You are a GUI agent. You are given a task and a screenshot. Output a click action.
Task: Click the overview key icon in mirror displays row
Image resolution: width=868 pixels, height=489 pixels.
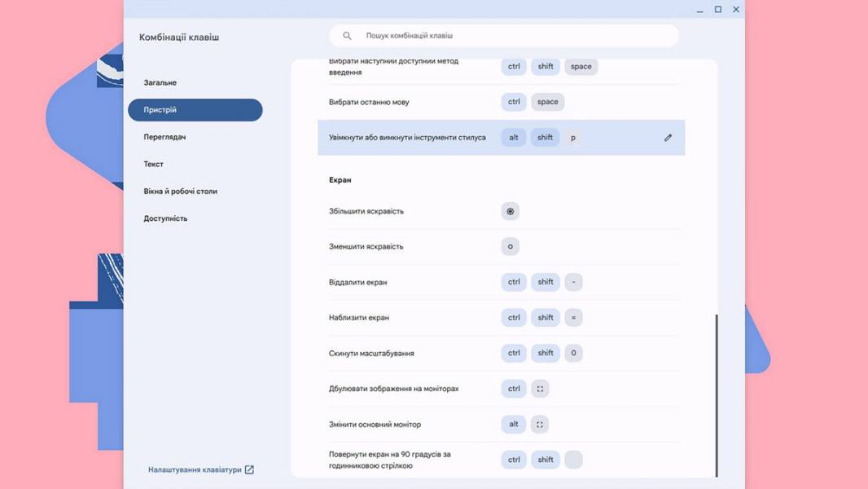(x=540, y=389)
